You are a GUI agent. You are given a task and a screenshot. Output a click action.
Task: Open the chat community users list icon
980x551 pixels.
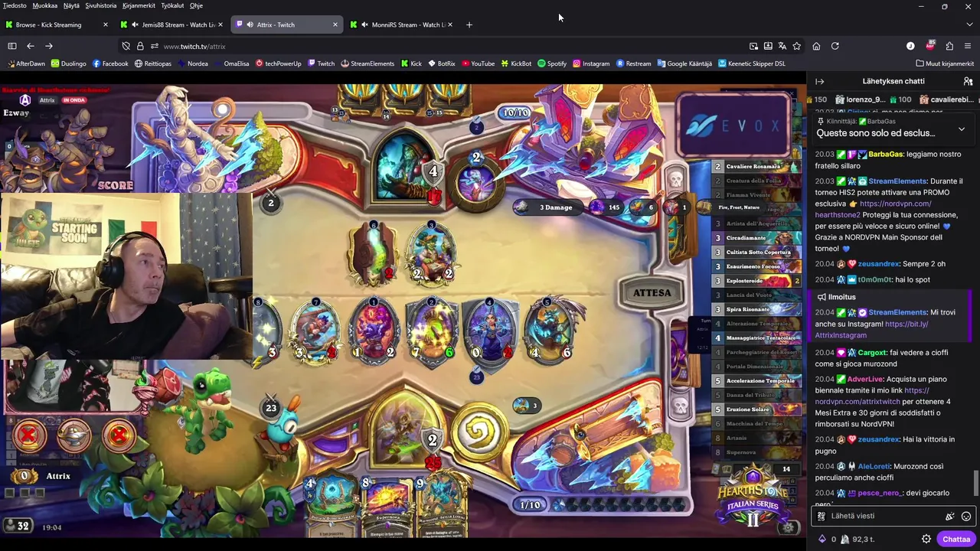pos(968,81)
